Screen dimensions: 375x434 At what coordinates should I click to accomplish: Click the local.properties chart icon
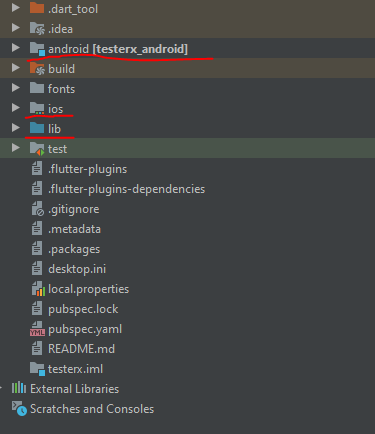[x=38, y=289]
